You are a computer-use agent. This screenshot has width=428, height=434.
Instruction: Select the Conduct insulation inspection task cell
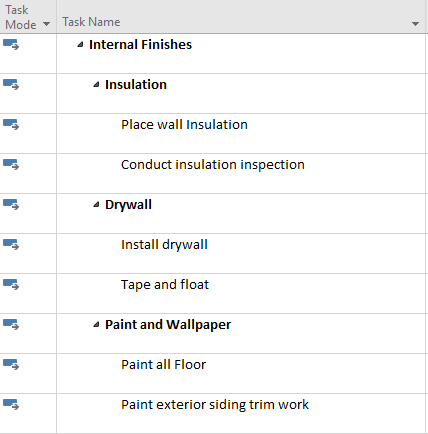(x=241, y=173)
